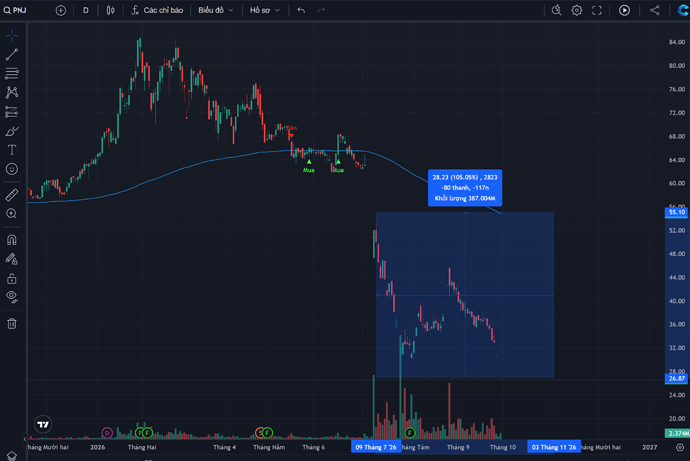Select the brush drawing tool
The image size is (690, 461).
coord(12,131)
